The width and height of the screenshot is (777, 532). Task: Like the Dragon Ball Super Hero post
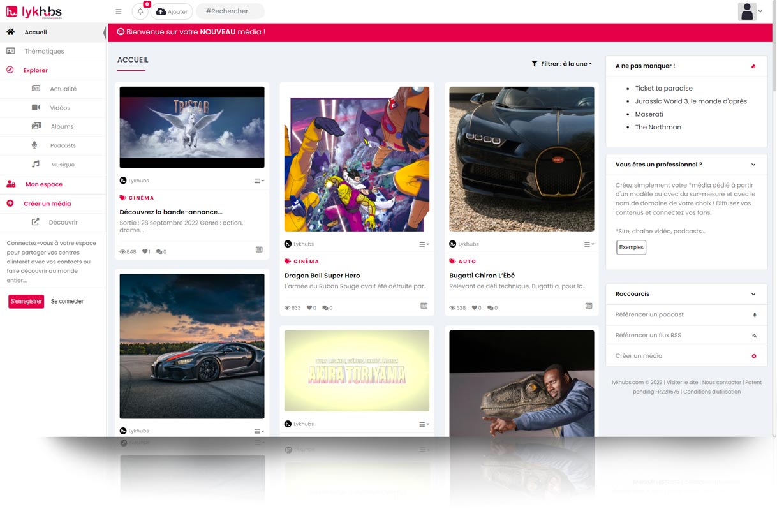[309, 308]
